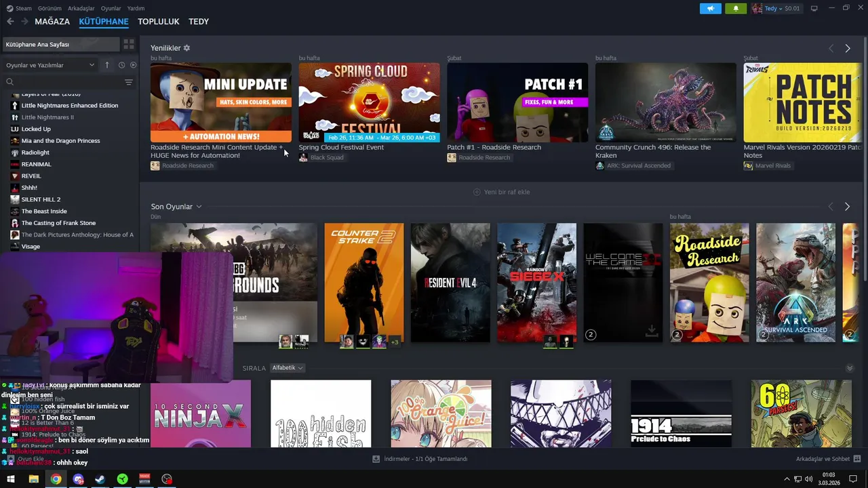Open advanced filter options icon in sidebar
The width and height of the screenshot is (868, 488).
[129, 82]
